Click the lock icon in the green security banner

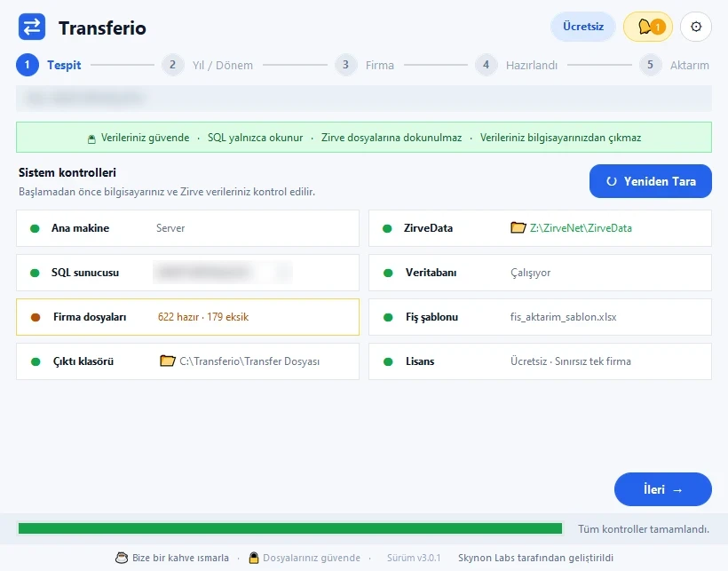[x=91, y=139]
